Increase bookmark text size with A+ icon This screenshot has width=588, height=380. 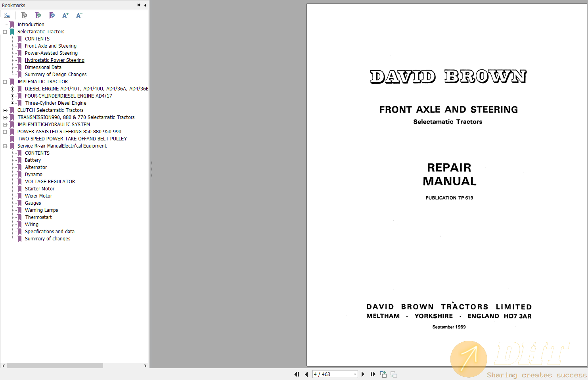coord(65,15)
